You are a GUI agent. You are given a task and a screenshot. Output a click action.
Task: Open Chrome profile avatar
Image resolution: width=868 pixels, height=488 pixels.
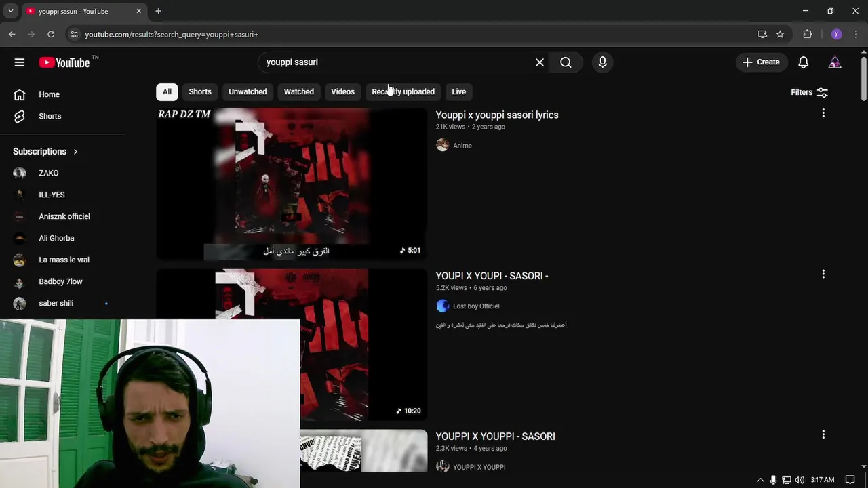click(x=836, y=34)
